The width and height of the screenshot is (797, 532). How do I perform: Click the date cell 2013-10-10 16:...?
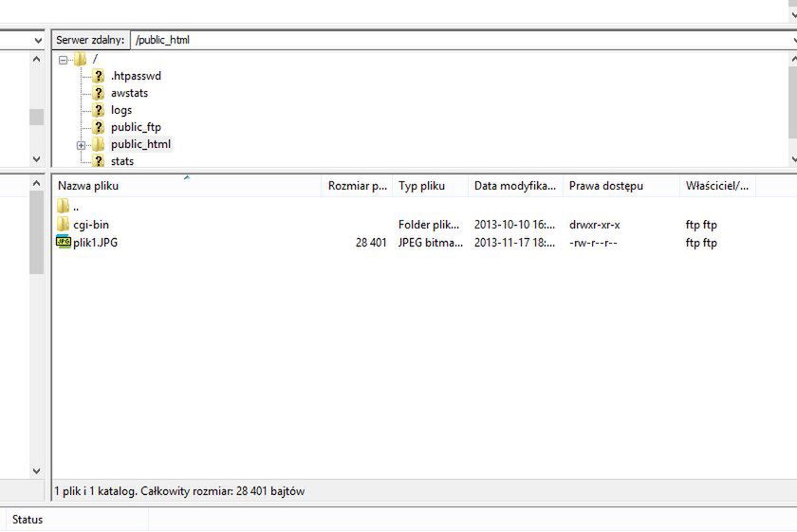[x=514, y=225]
